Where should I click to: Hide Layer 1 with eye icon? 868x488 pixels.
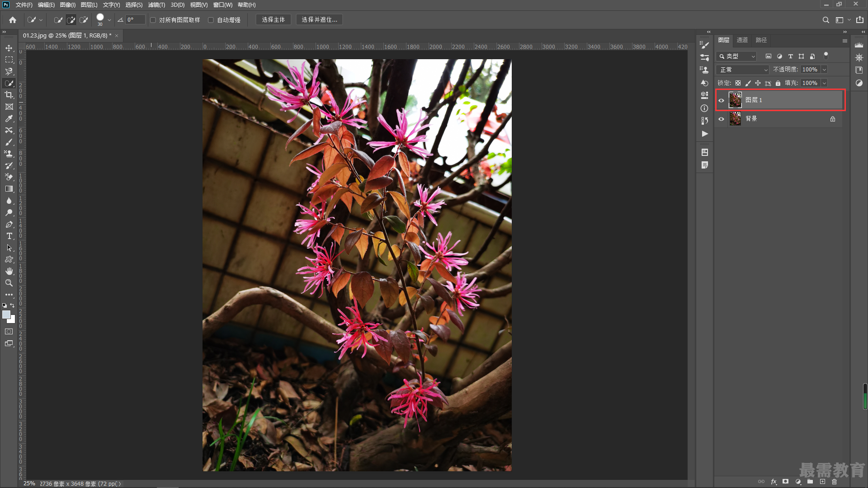coord(722,100)
